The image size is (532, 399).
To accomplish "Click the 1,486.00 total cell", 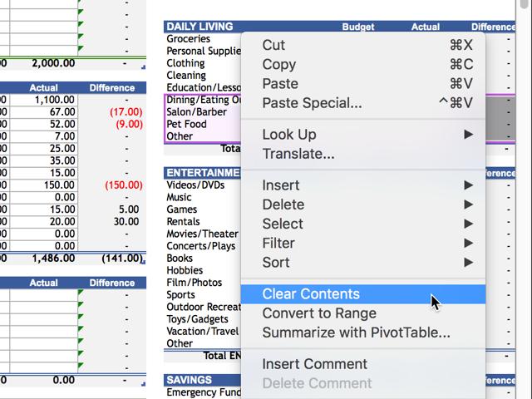I will coord(44,259).
